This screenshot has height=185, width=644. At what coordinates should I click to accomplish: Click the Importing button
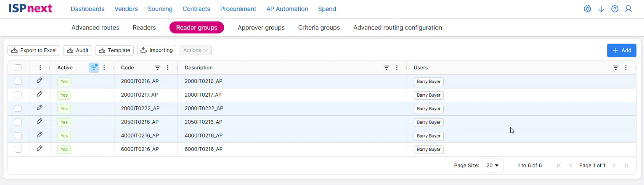[157, 50]
